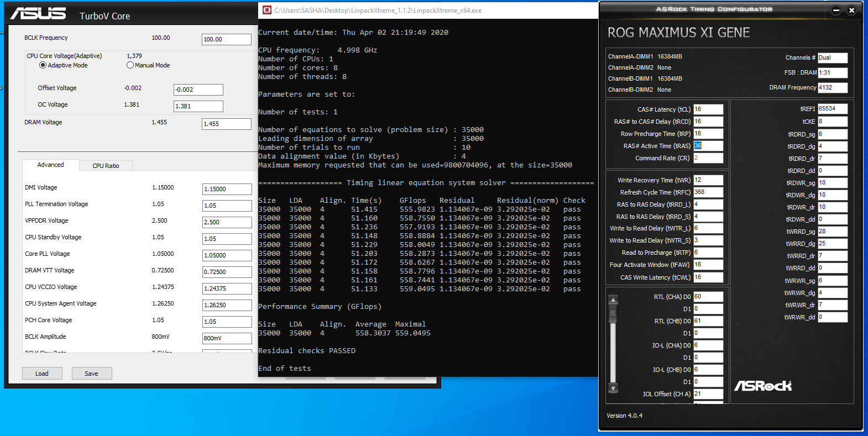Image resolution: width=868 pixels, height=436 pixels.
Task: Select the CPU Standby Voltage field
Action: click(227, 239)
